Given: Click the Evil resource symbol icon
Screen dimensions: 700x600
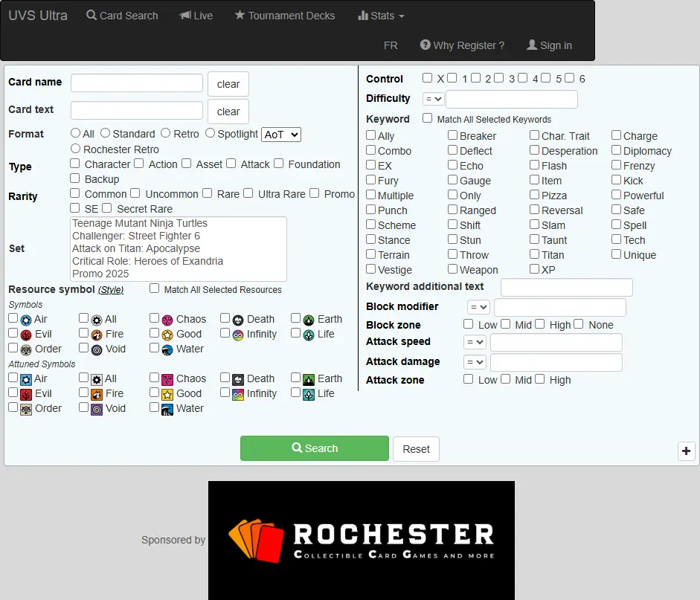Looking at the screenshot, I should [26, 335].
